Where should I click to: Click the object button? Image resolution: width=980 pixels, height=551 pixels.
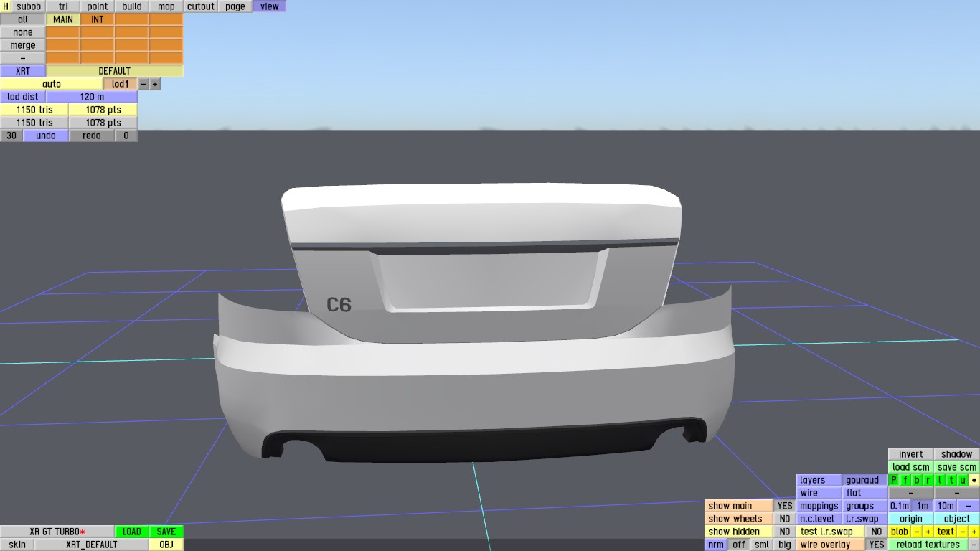coord(957,519)
